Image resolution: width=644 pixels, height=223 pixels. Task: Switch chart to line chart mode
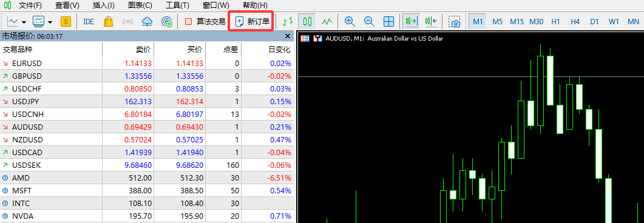click(327, 21)
